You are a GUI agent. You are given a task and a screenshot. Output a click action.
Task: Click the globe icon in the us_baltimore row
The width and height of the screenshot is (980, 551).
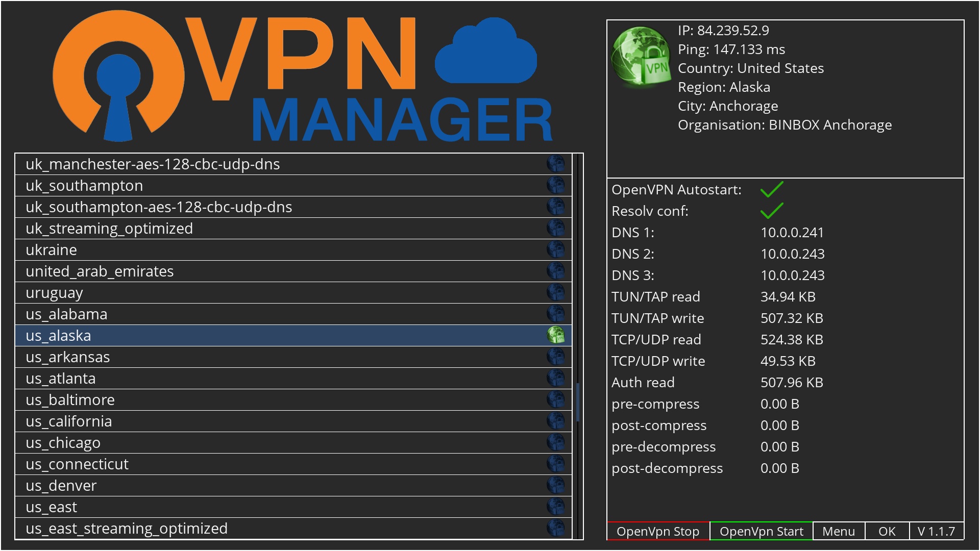[x=556, y=399]
